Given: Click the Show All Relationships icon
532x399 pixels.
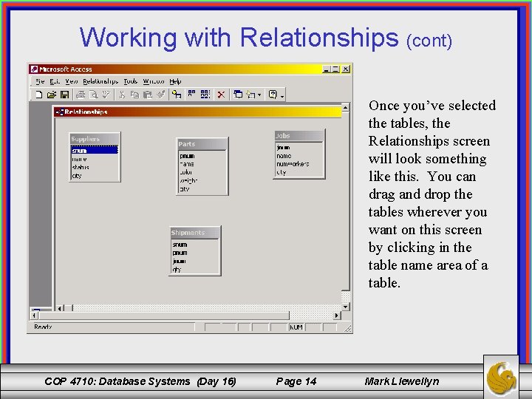Looking at the screenshot, I should (205, 94).
